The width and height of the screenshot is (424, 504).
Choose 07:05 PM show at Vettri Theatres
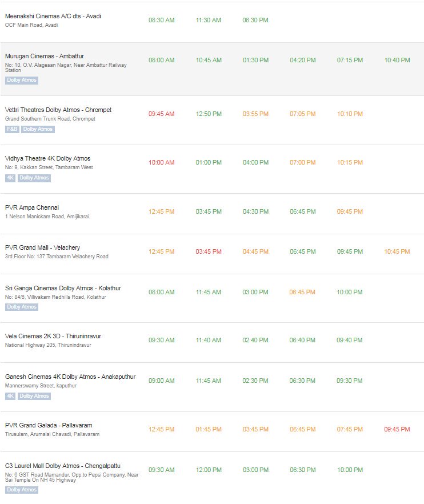302,114
